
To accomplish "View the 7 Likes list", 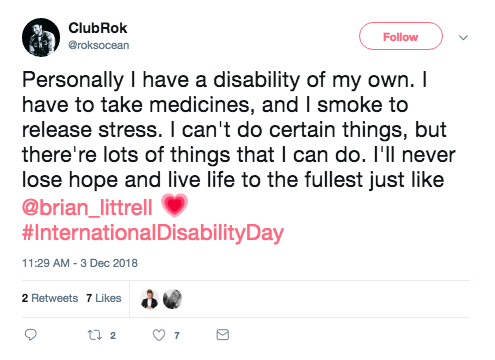I will point(104,298).
